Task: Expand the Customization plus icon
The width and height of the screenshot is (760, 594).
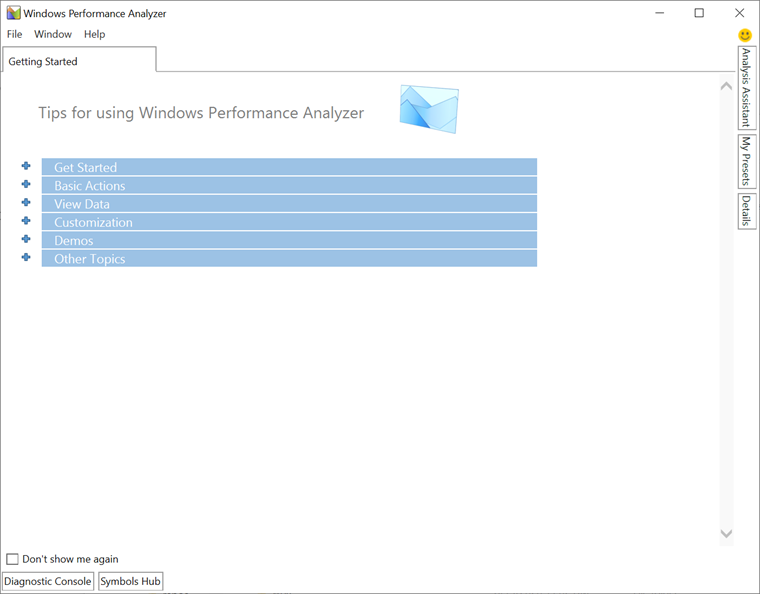Action: [26, 221]
